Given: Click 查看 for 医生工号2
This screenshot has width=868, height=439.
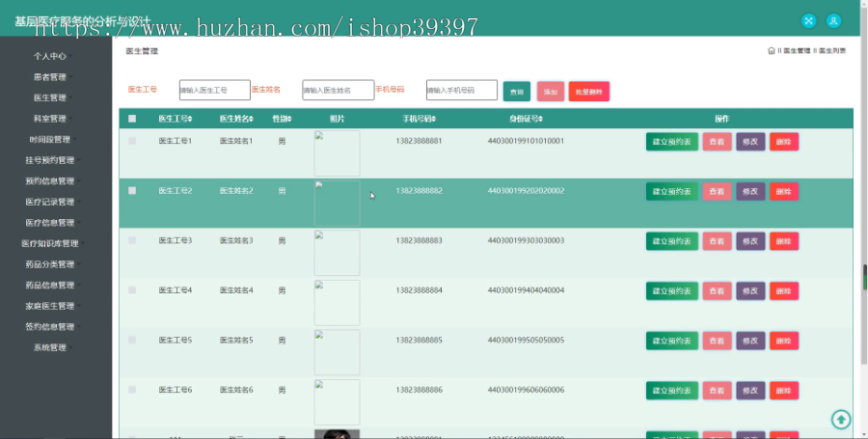Looking at the screenshot, I should [x=717, y=192].
